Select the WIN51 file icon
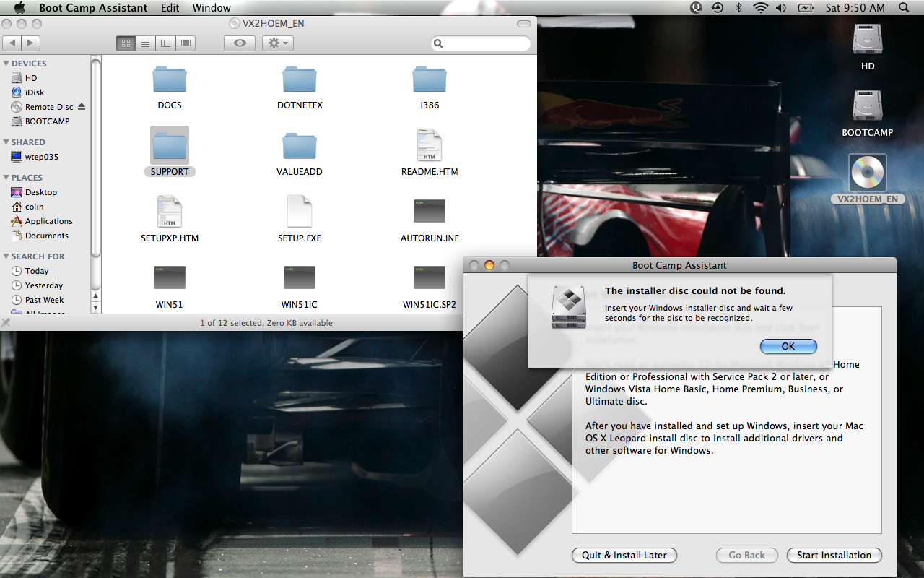The width and height of the screenshot is (924, 578). tap(170, 278)
